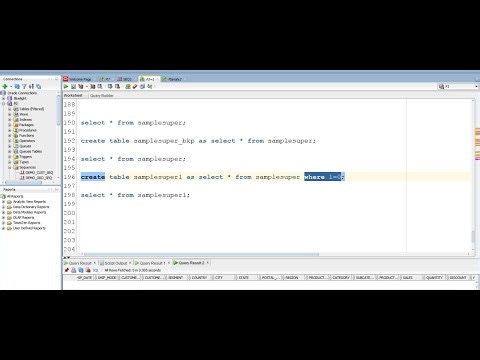Viewport: 480px width, 360px height.
Task: Click editor line 198 select from samplesuper1
Action: 135,195
